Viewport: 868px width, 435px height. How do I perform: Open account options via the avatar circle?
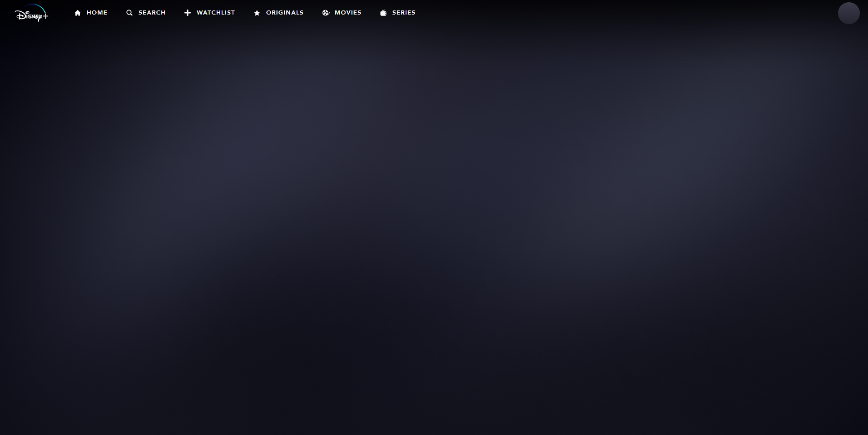coord(848,13)
